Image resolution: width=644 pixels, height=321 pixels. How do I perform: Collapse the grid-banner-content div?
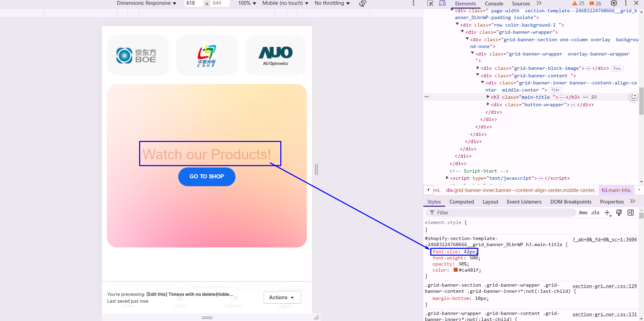(478, 75)
